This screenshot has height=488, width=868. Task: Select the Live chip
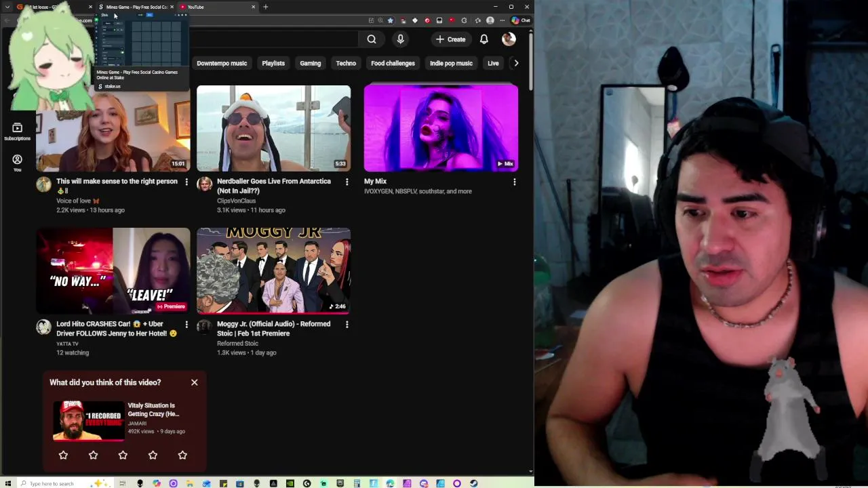tap(493, 63)
